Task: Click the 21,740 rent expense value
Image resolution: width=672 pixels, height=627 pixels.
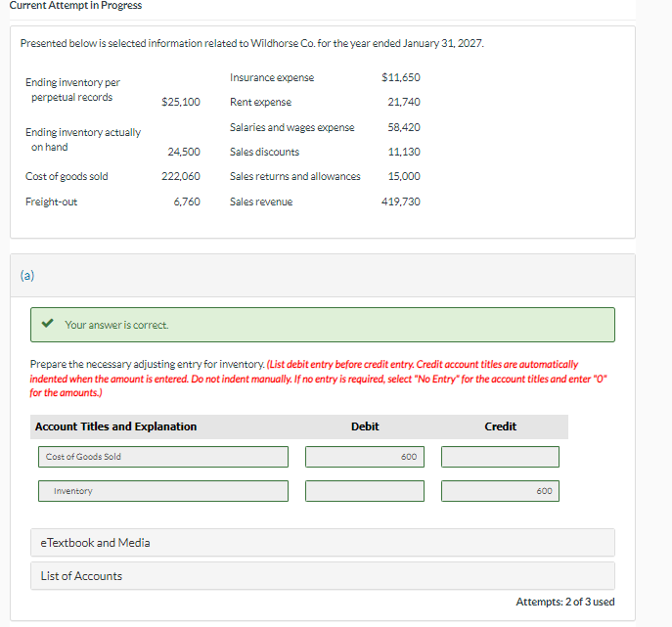Action: click(404, 102)
